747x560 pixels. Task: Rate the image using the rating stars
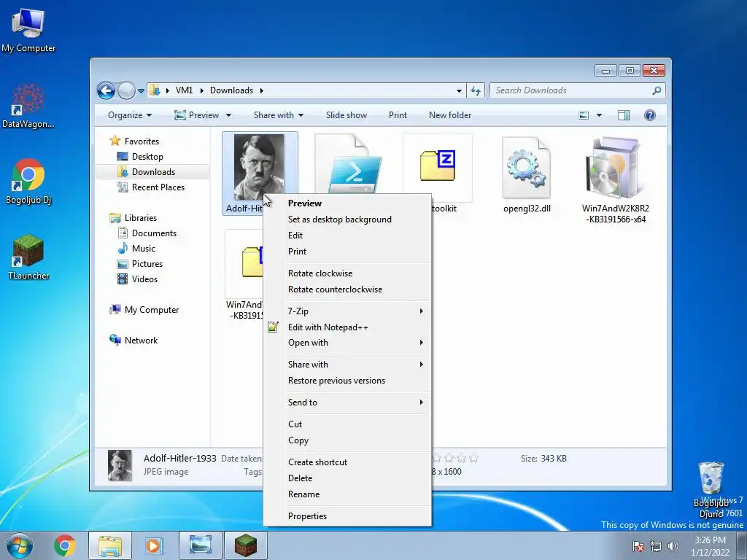[x=455, y=458]
